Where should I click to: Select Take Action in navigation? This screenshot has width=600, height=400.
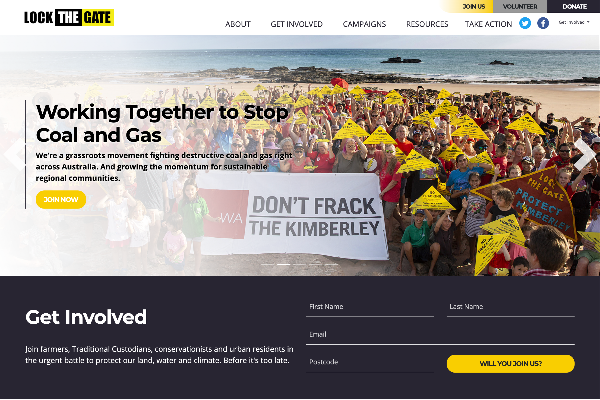(x=488, y=24)
